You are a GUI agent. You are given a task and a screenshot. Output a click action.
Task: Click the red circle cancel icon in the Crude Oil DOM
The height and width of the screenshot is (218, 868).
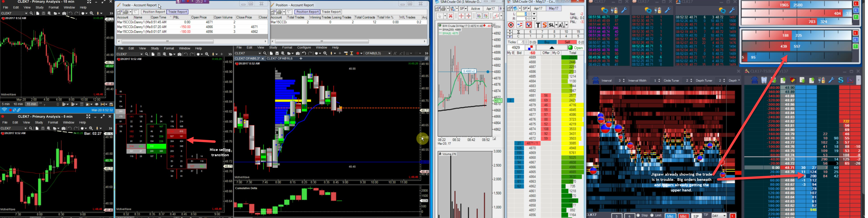(511, 25)
